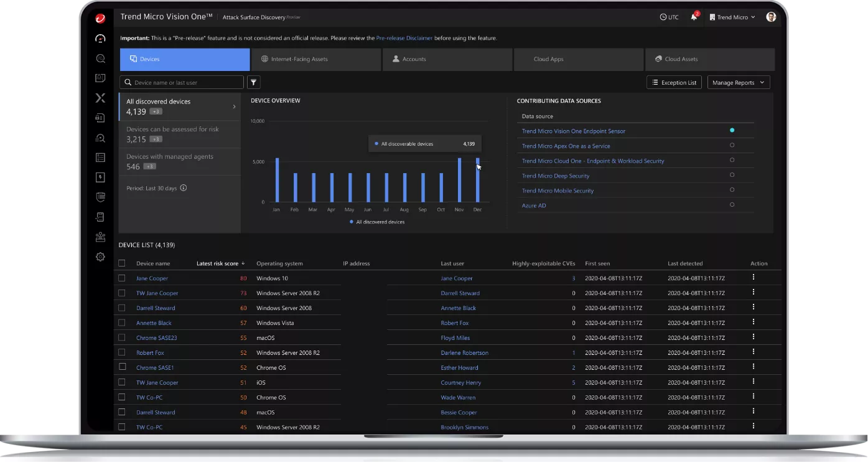Open the XDR X-shaped icon in sidebar

(x=100, y=98)
